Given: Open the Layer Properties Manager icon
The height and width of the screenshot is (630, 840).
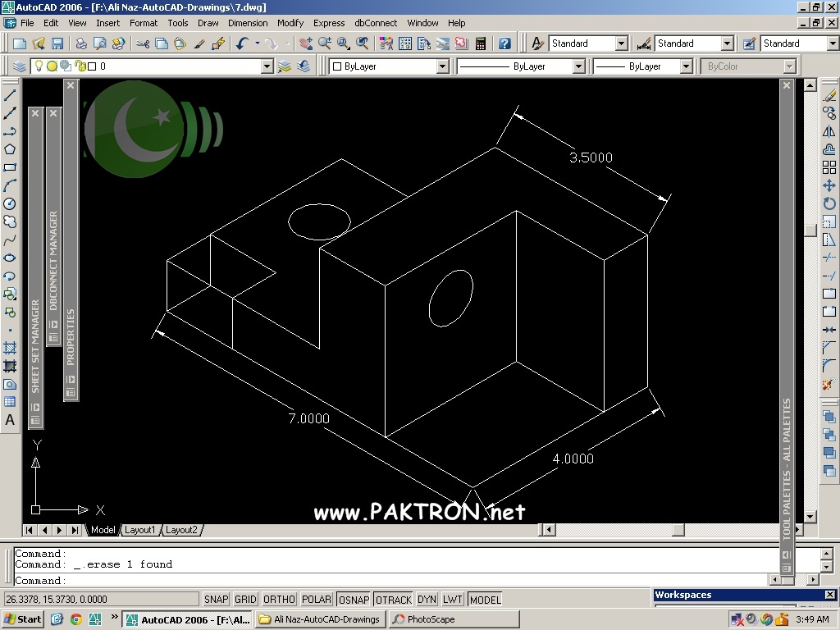Looking at the screenshot, I should [18, 66].
